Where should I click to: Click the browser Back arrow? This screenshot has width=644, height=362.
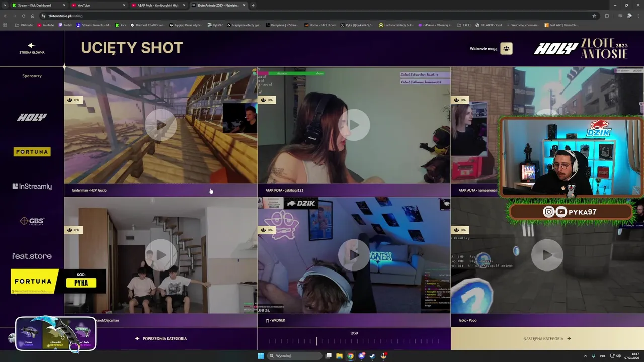coord(6,16)
